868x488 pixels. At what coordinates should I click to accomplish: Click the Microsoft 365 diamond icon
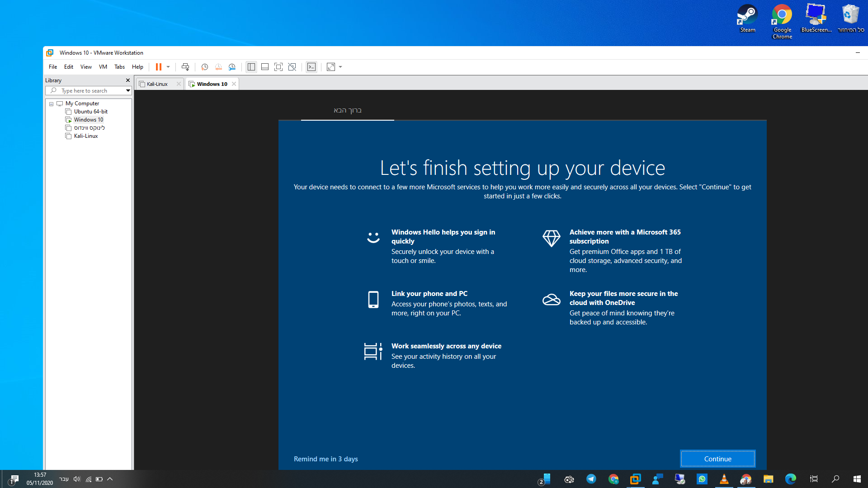(x=551, y=238)
